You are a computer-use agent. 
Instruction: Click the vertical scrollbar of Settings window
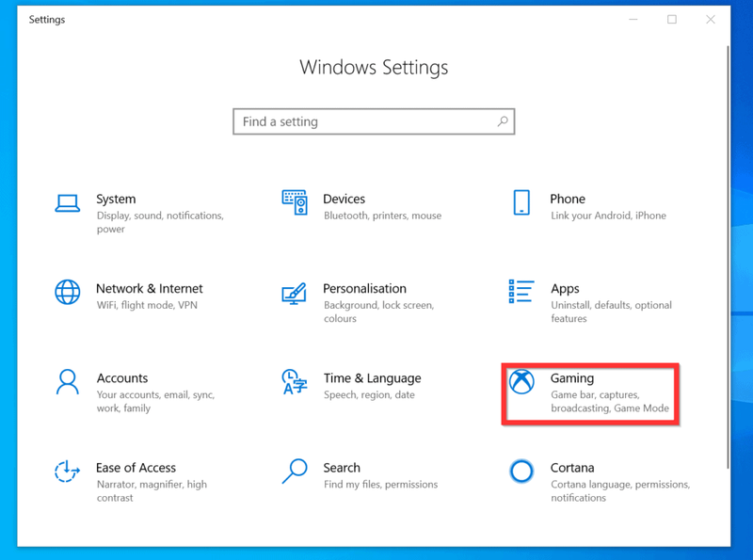pos(728,257)
